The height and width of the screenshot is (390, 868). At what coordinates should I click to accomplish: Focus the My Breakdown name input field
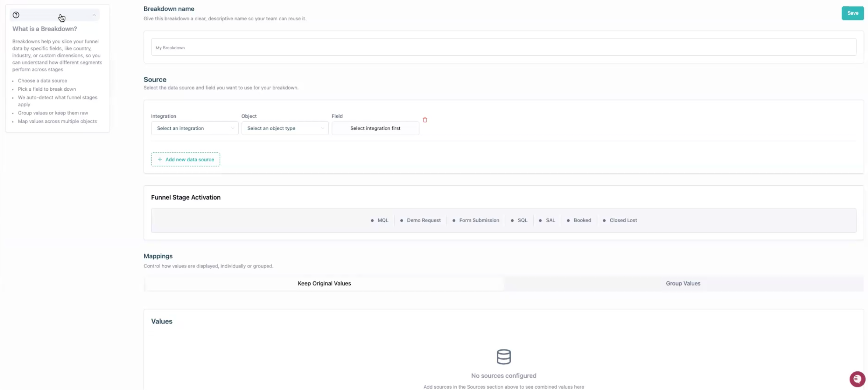(503, 47)
